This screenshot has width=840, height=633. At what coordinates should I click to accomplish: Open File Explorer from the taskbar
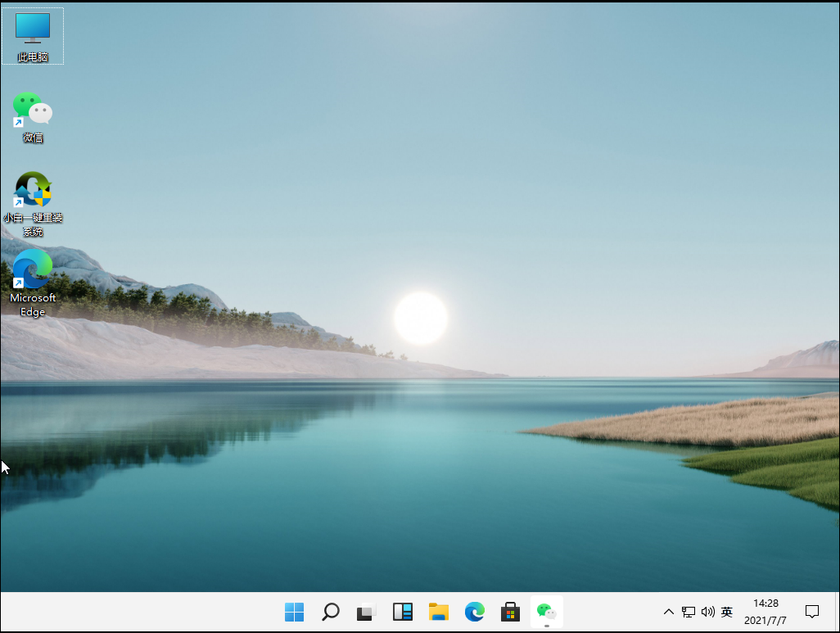click(438, 611)
